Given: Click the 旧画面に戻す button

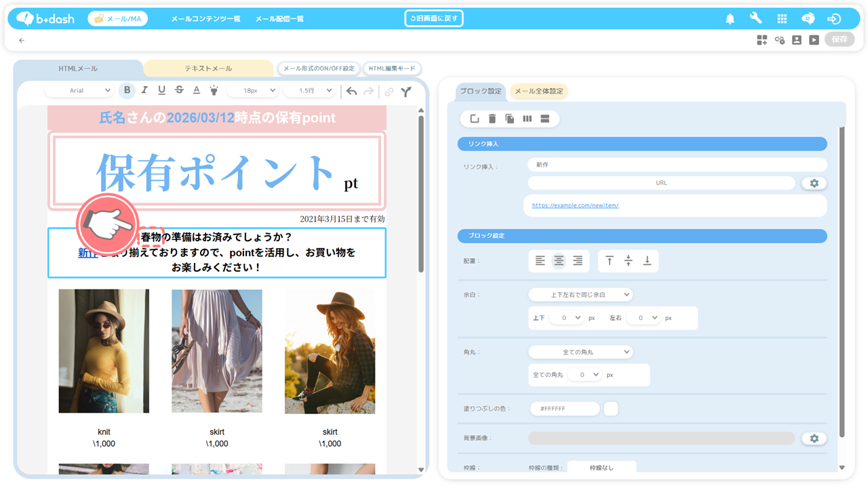Looking at the screenshot, I should click(434, 18).
